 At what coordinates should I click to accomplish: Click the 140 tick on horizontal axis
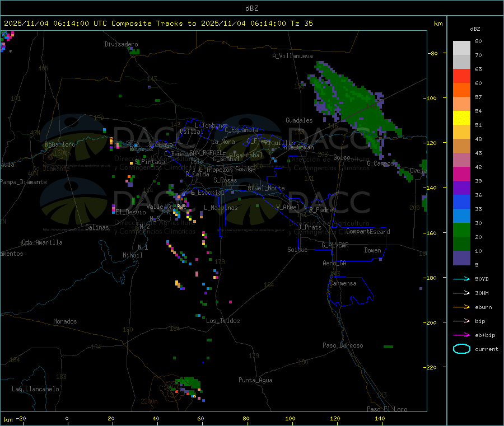pyautogui.click(x=380, y=419)
